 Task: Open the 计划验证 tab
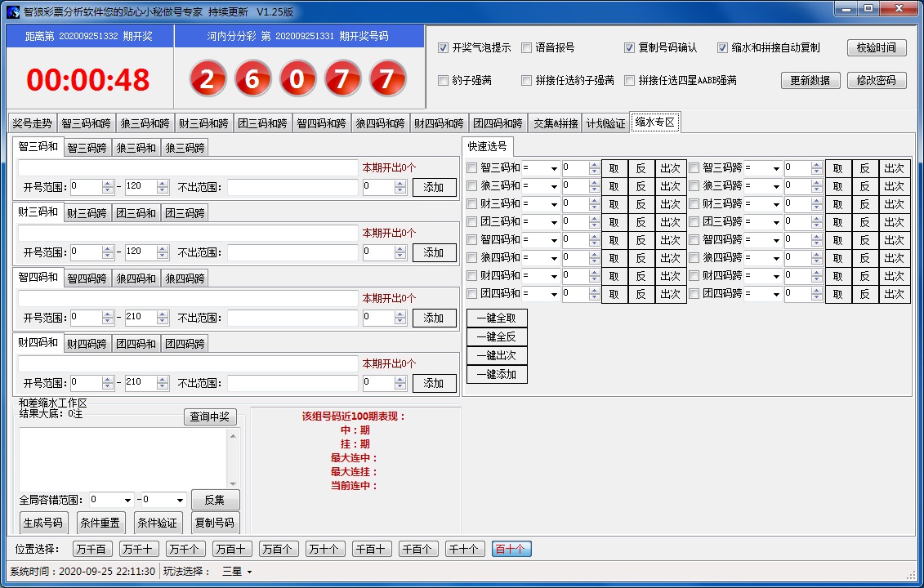tap(605, 123)
